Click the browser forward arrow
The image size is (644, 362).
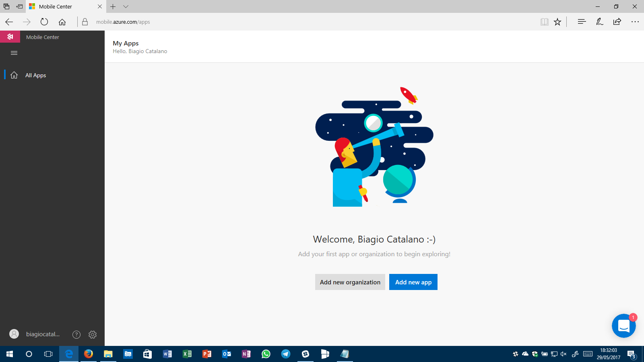tap(27, 22)
